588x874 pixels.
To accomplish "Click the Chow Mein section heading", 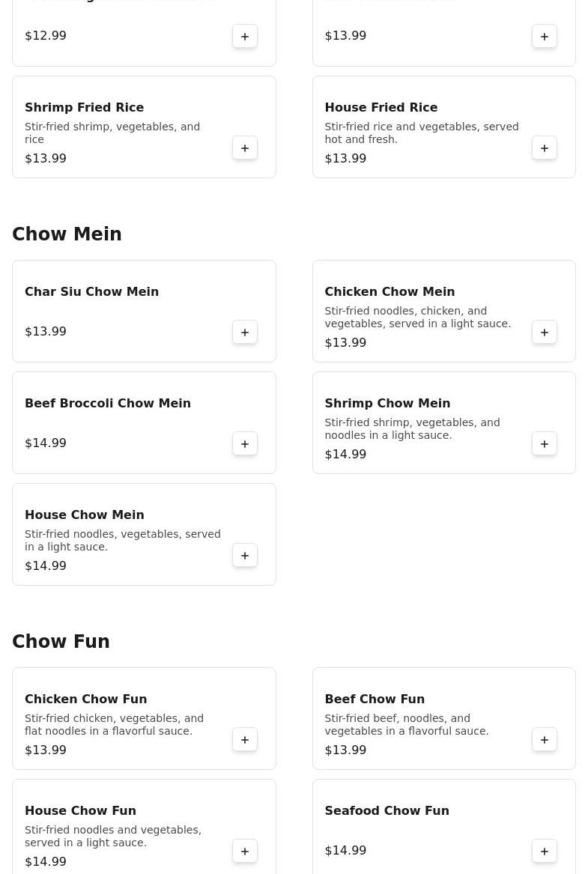I will click(67, 234).
